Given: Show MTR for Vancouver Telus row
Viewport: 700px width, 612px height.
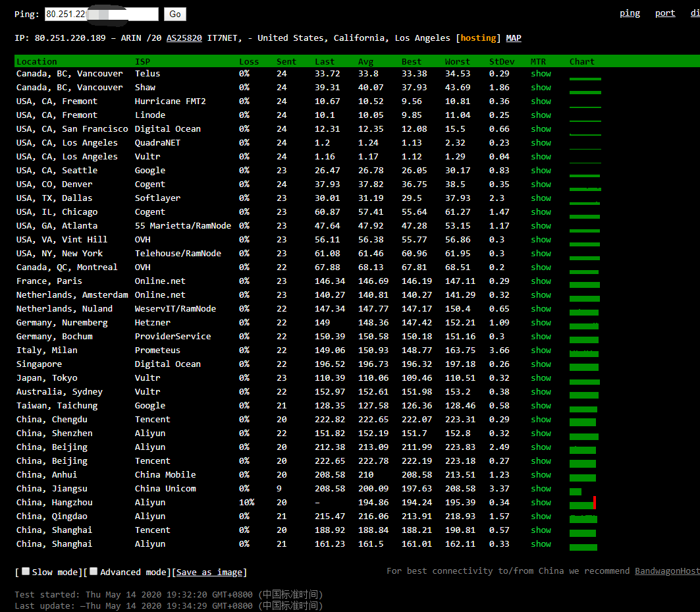Looking at the screenshot, I should 541,74.
